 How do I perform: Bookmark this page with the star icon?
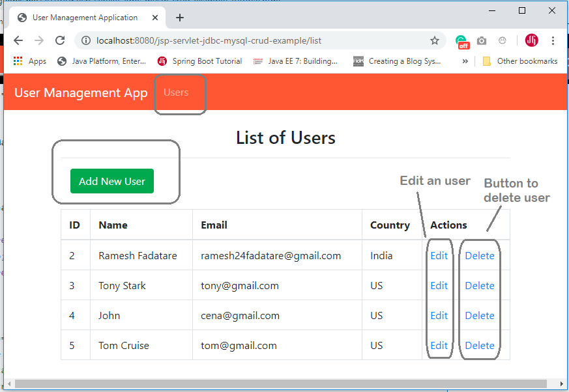(x=435, y=40)
